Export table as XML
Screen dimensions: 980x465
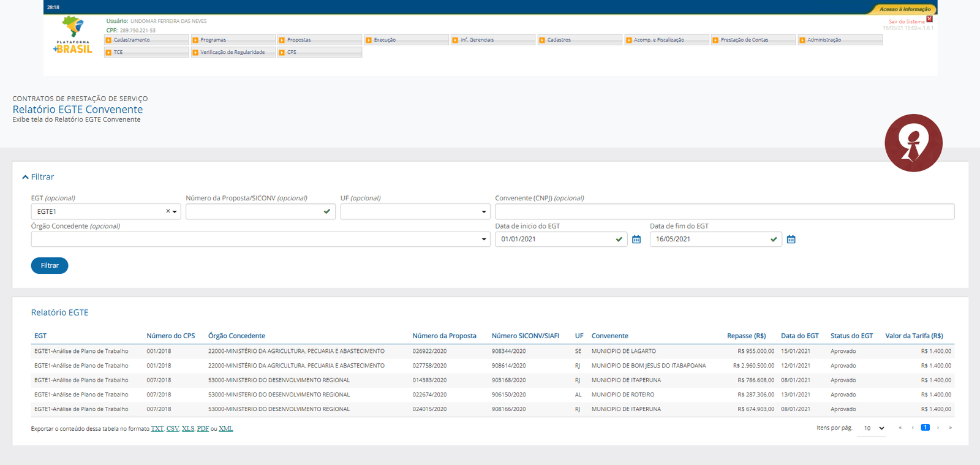tap(226, 429)
